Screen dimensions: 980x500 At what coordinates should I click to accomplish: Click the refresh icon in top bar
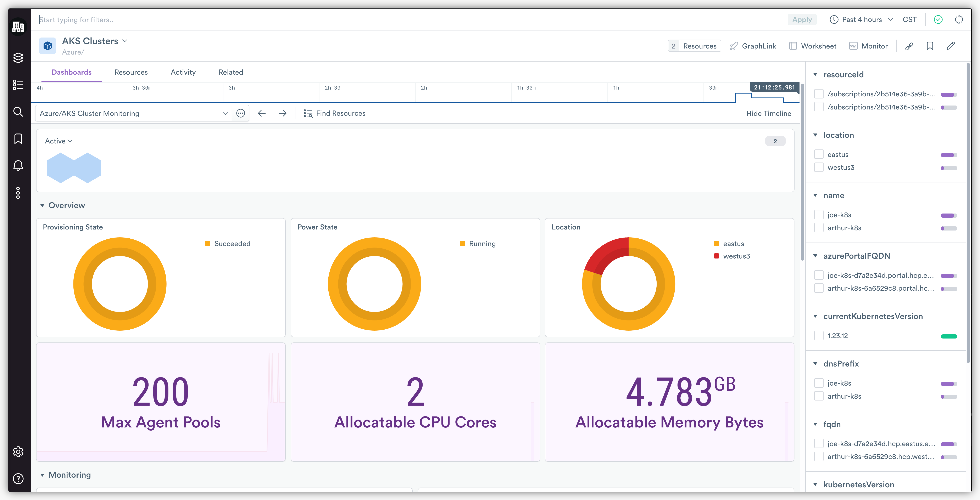click(959, 19)
